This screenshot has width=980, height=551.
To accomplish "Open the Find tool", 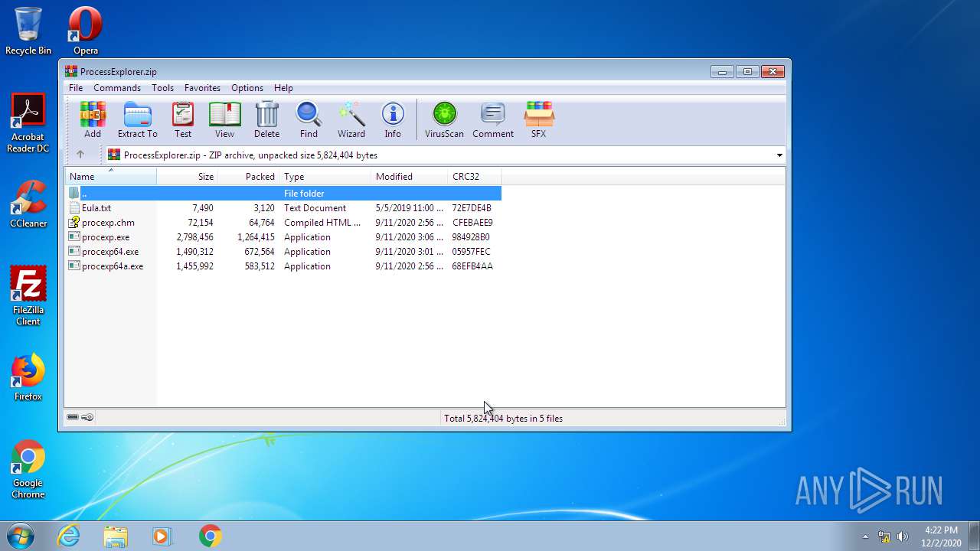I will [309, 120].
